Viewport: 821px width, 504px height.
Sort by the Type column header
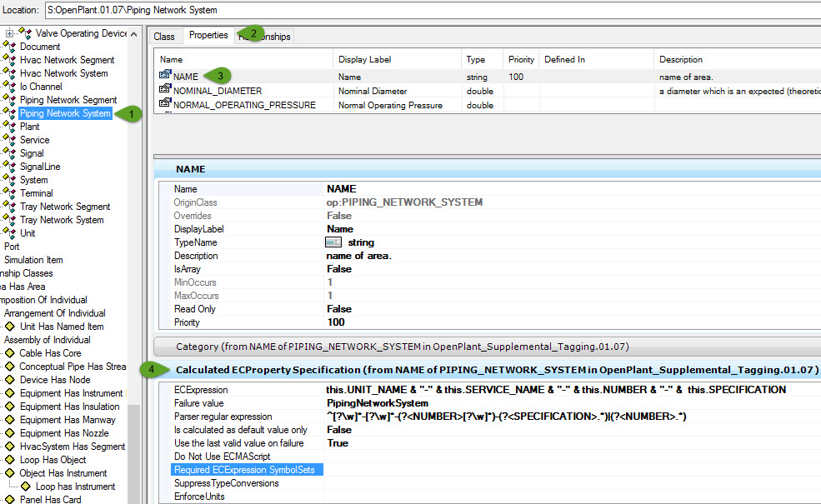point(482,60)
